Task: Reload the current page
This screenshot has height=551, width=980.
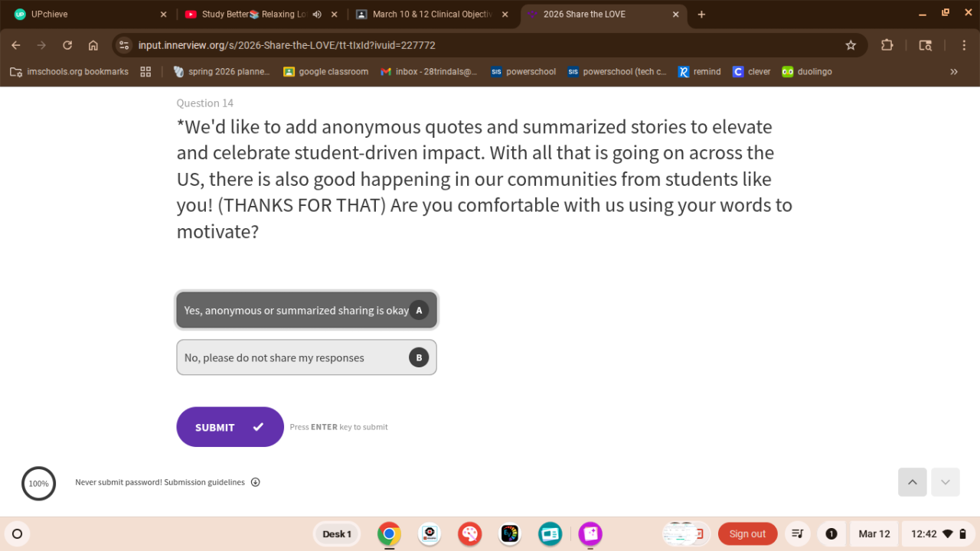Action: (67, 45)
